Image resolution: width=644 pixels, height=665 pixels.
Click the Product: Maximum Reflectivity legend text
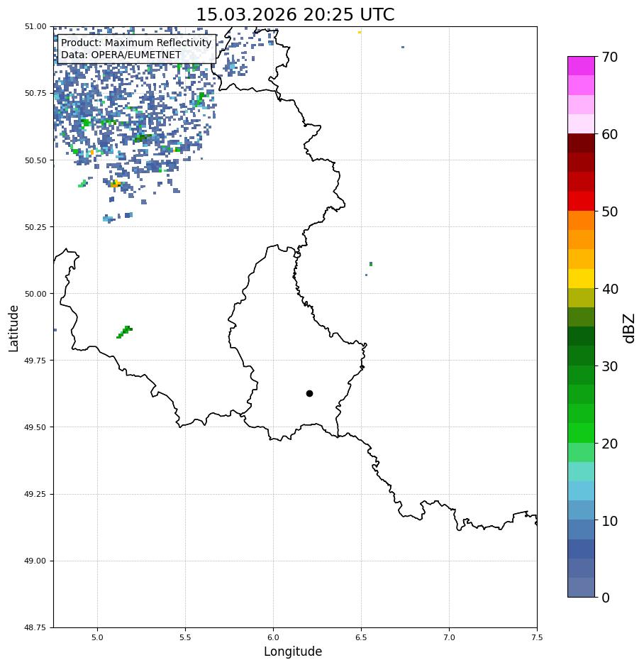point(136,43)
